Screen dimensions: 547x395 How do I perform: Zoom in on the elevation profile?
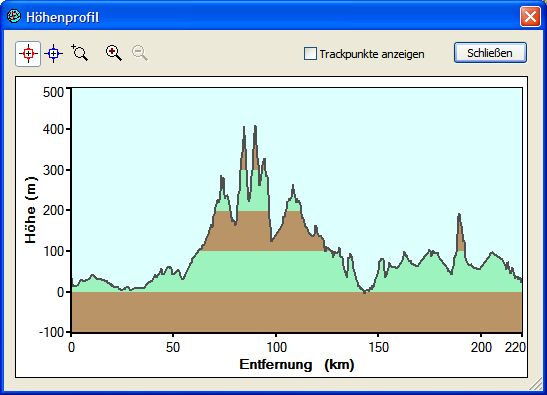pyautogui.click(x=114, y=53)
